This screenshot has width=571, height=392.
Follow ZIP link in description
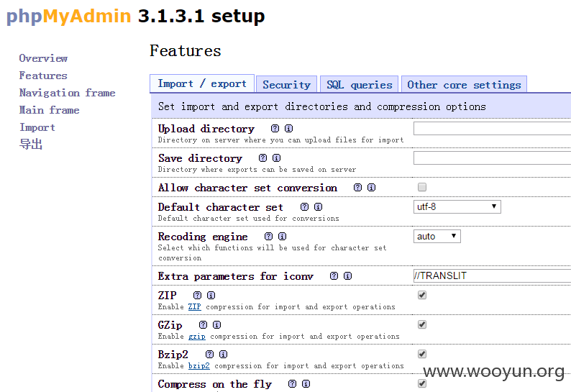click(194, 306)
